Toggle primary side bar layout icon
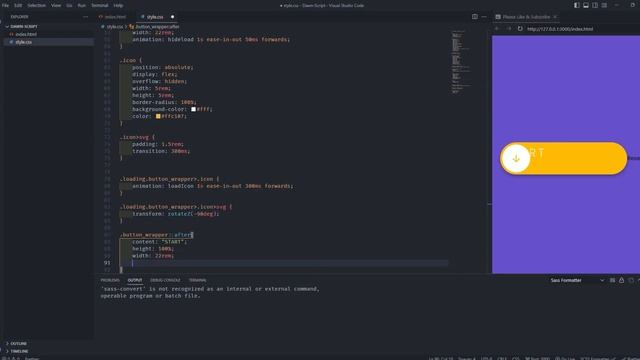The image size is (640, 360). click(x=577, y=5)
